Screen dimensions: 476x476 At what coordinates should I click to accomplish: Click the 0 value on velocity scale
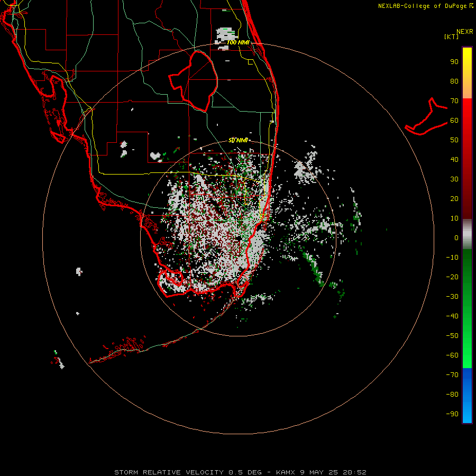(x=456, y=238)
